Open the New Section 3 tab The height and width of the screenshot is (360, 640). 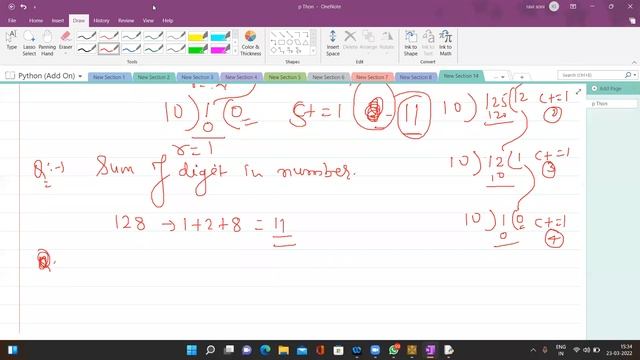[197, 77]
